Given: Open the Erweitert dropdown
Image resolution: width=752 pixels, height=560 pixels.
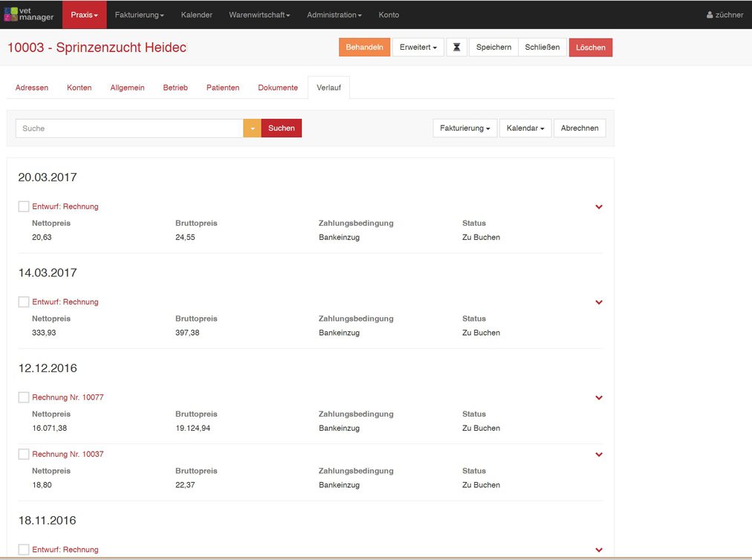Looking at the screenshot, I should tap(418, 48).
